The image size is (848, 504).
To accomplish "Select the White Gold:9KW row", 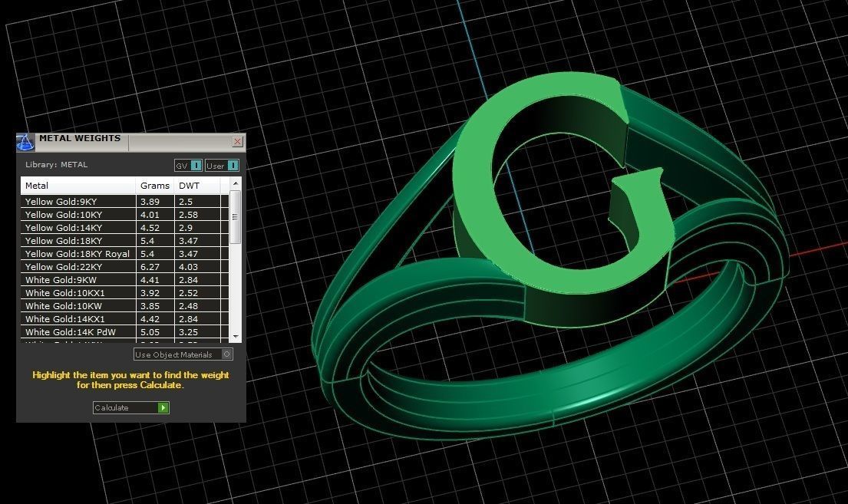I will click(x=125, y=279).
